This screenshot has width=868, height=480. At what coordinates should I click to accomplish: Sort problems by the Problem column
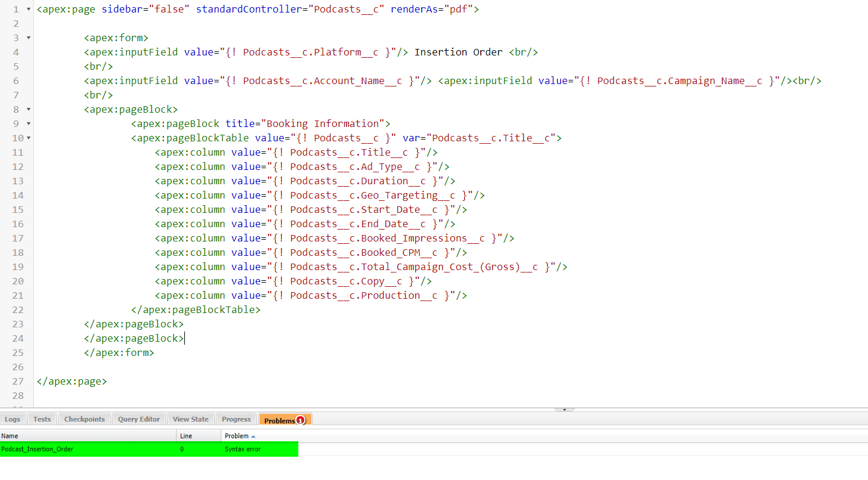pyautogui.click(x=237, y=436)
